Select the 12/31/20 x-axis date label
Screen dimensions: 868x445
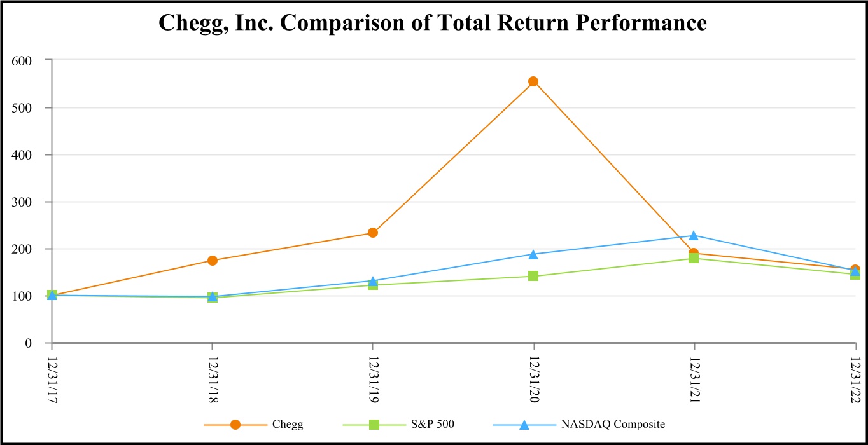tap(533, 376)
